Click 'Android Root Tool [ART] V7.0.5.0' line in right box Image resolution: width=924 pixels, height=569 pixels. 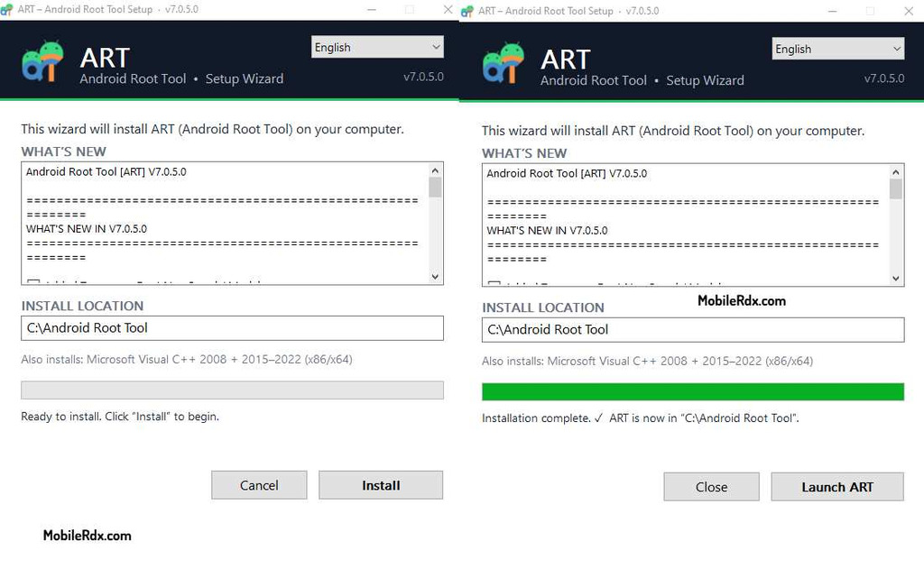pyautogui.click(x=567, y=173)
